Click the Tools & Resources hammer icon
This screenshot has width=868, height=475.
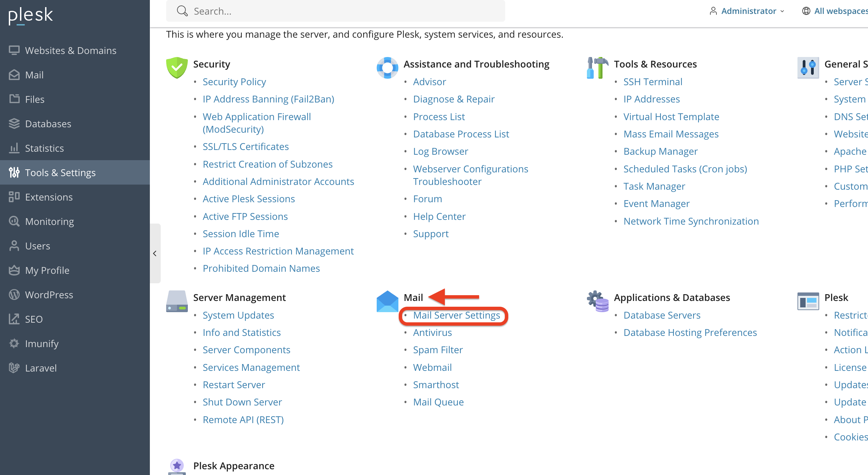[x=597, y=68]
